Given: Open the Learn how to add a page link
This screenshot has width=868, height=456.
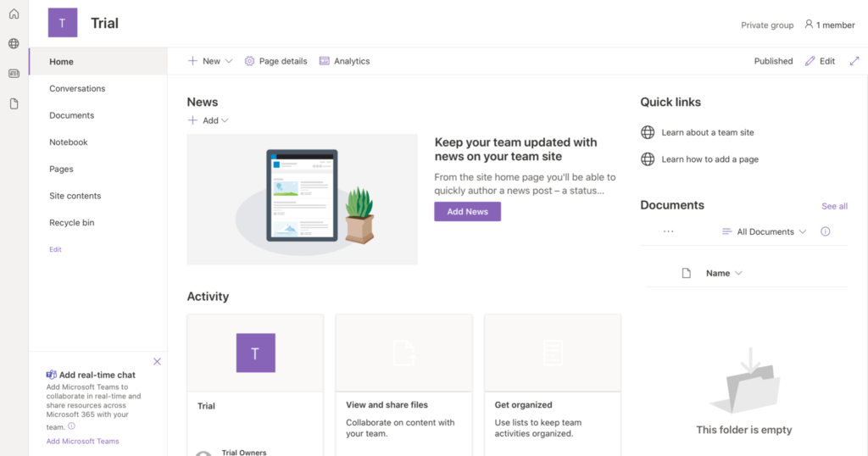Looking at the screenshot, I should click(x=709, y=159).
